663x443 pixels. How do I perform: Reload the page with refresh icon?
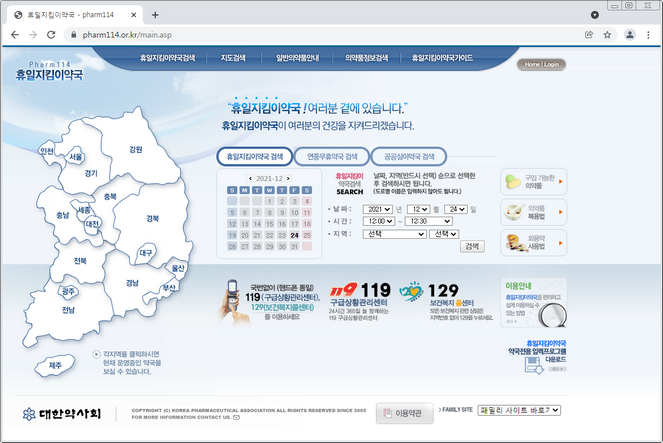pos(51,35)
